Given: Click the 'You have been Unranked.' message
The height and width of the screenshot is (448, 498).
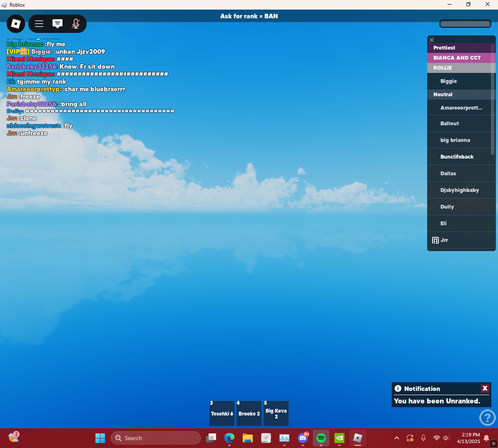Looking at the screenshot, I should 437,401.
